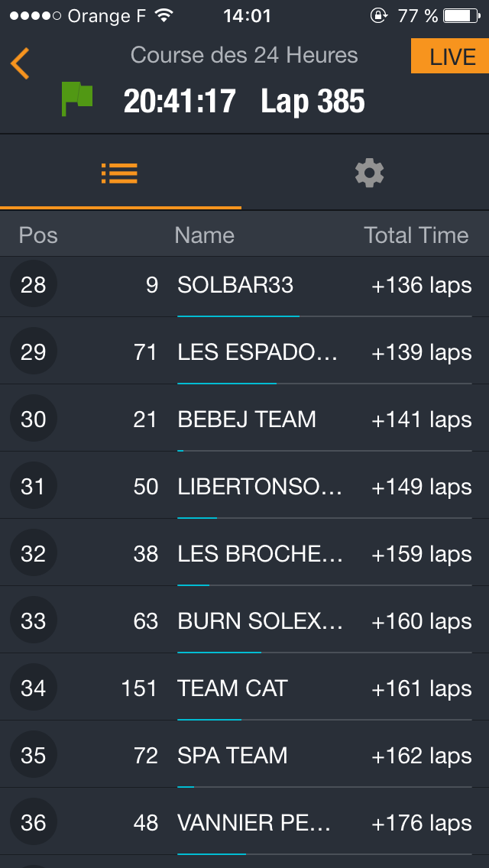The height and width of the screenshot is (868, 489).
Task: Tap the Wi-Fi status bar icon
Action: tap(163, 15)
